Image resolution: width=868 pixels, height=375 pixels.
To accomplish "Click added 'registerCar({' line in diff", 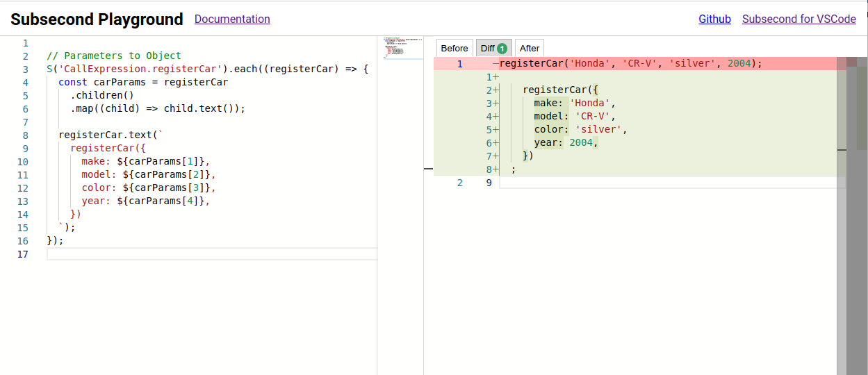I will (x=560, y=90).
